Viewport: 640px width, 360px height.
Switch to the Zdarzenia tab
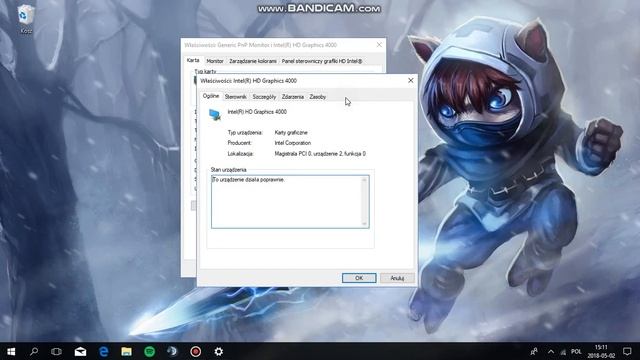293,97
